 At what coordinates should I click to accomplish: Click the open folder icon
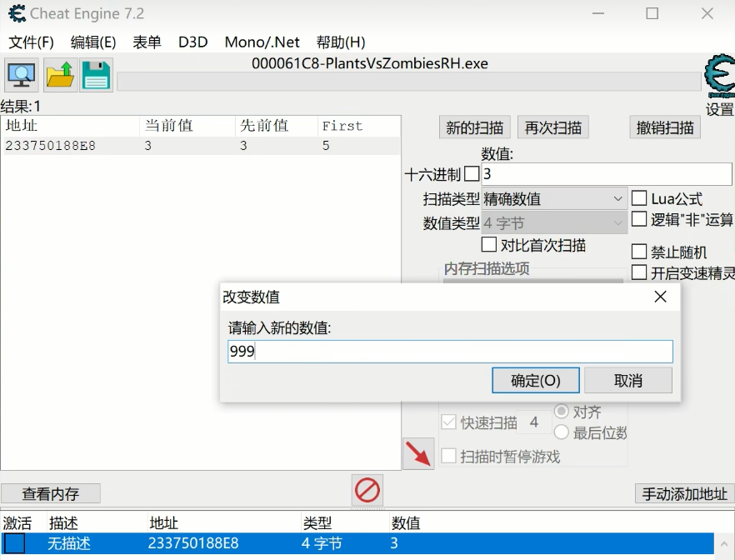(60, 75)
